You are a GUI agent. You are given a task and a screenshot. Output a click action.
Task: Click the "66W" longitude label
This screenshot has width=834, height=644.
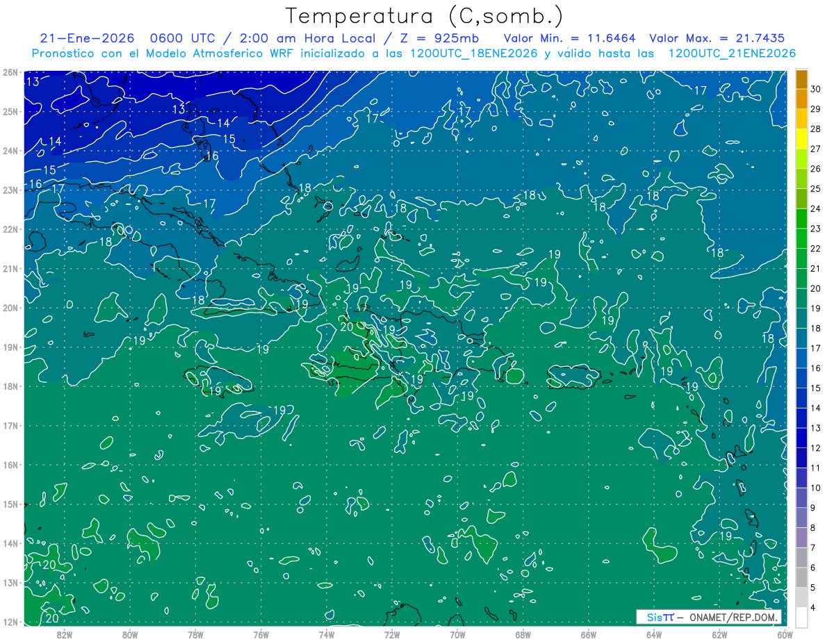coord(589,635)
